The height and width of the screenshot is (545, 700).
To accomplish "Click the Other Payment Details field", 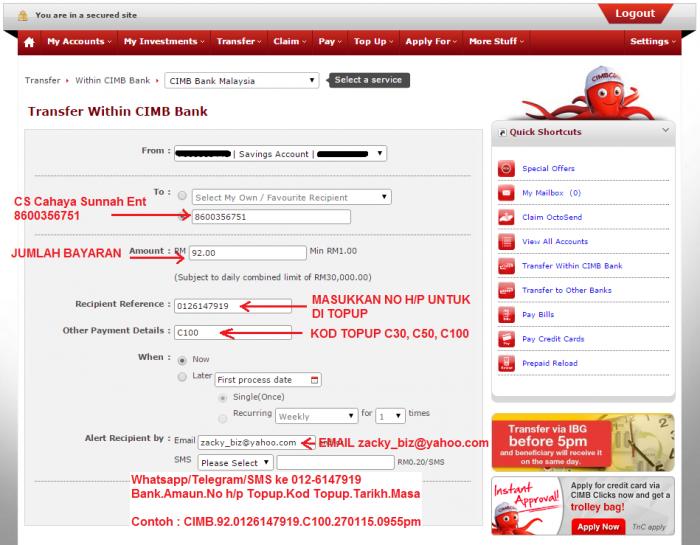I will (x=233, y=333).
